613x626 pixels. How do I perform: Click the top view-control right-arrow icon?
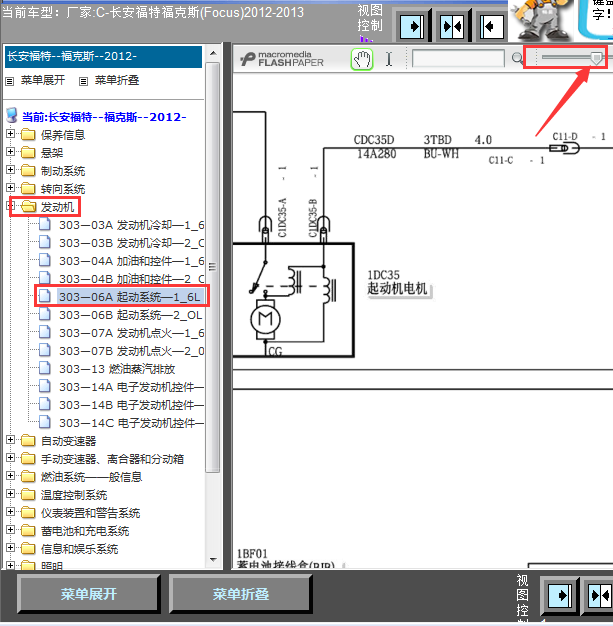412,26
